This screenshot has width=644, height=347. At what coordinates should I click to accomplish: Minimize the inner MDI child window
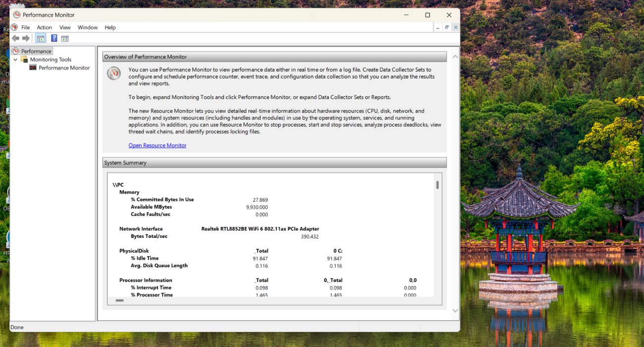[438, 27]
